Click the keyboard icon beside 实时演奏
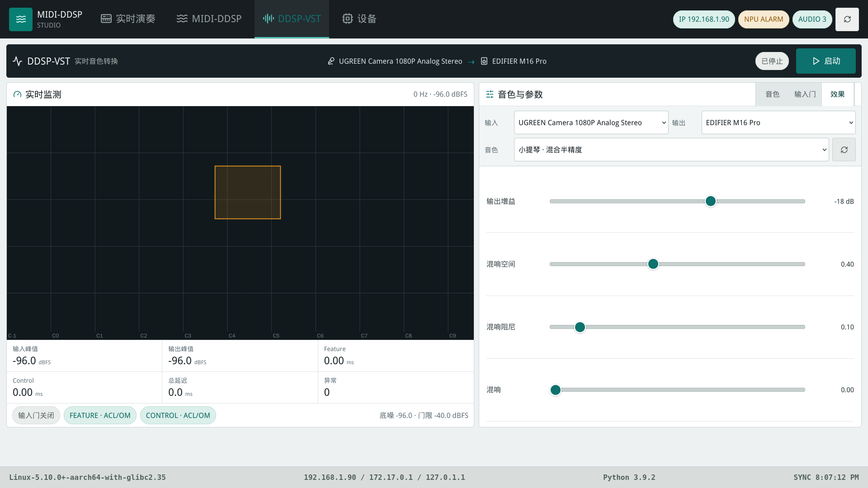The image size is (868, 488). [106, 19]
